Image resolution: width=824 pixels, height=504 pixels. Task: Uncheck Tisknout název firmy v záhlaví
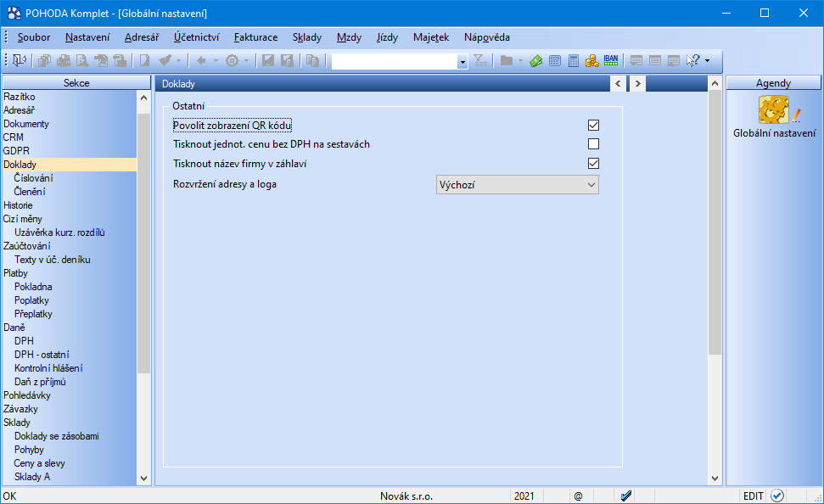tap(593, 163)
